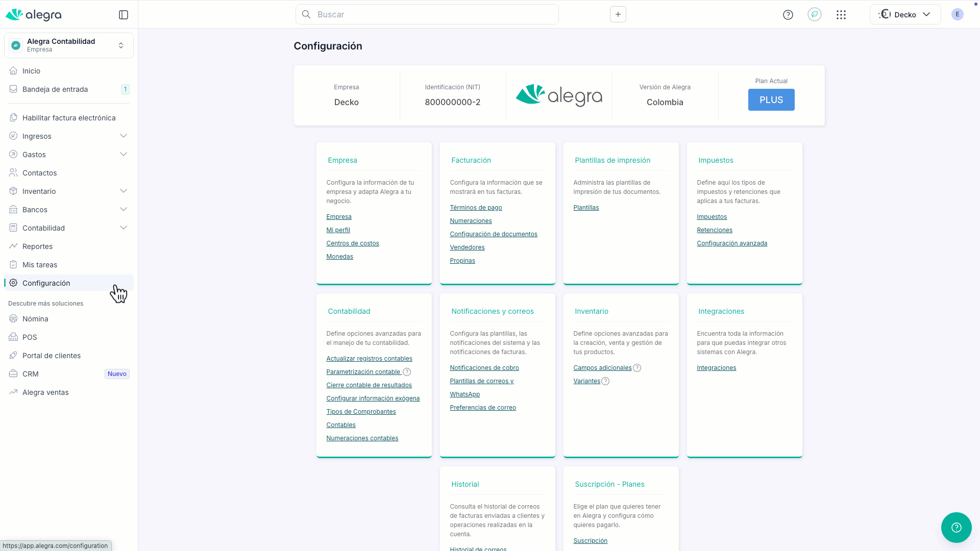Click the PLUS plan button
The image size is (980, 551).
pos(771,99)
